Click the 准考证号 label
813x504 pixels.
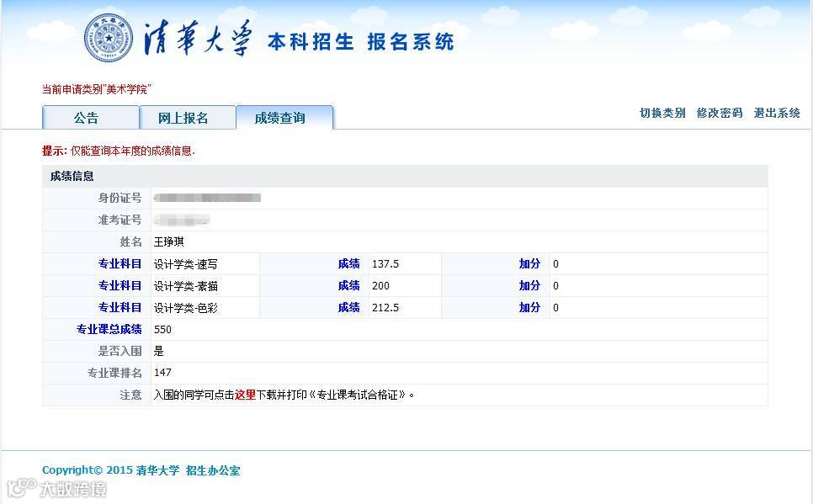click(x=120, y=220)
